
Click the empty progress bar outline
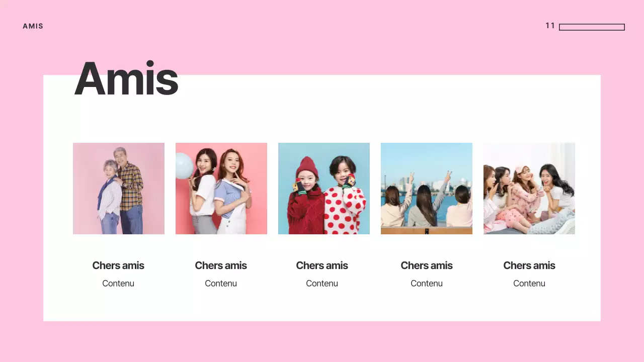tap(592, 27)
